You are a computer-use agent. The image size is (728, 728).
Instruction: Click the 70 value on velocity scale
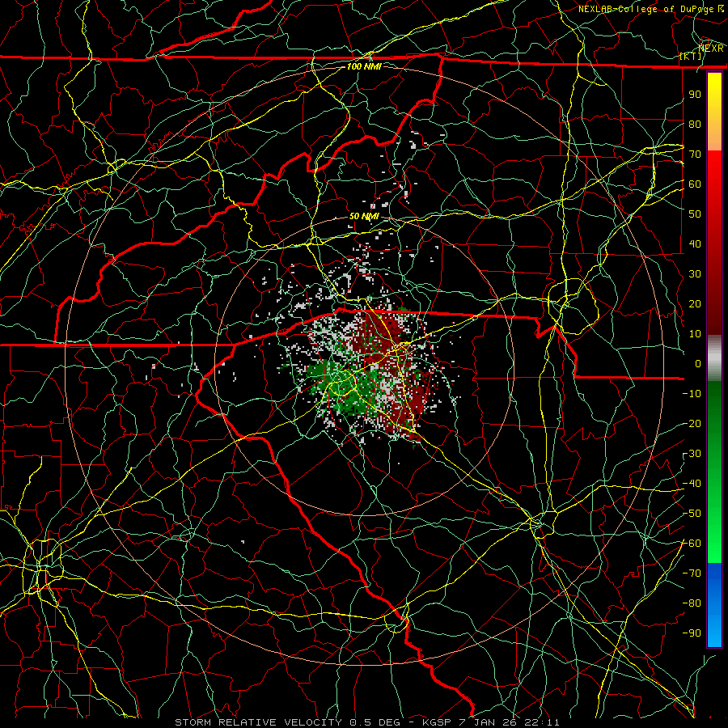[695, 154]
